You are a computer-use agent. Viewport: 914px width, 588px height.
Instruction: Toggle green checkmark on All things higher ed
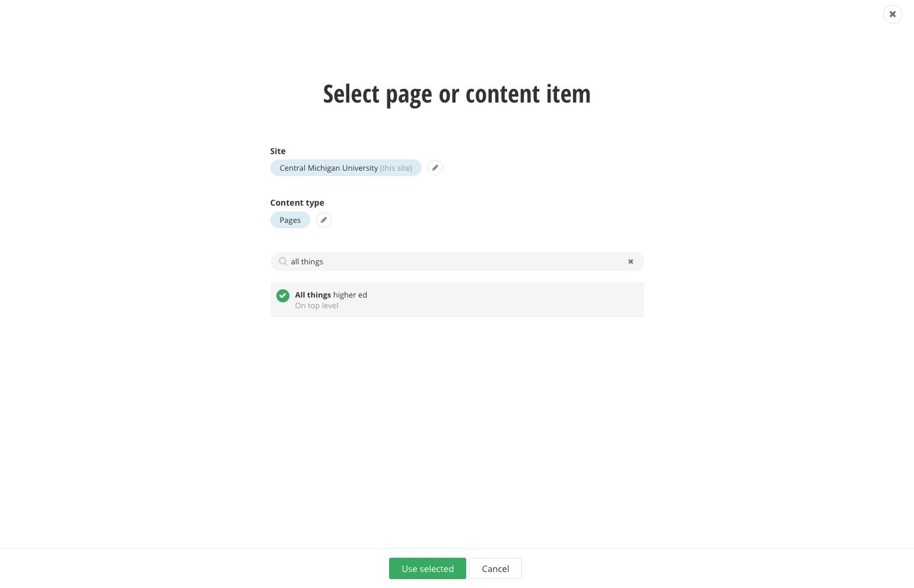point(283,295)
